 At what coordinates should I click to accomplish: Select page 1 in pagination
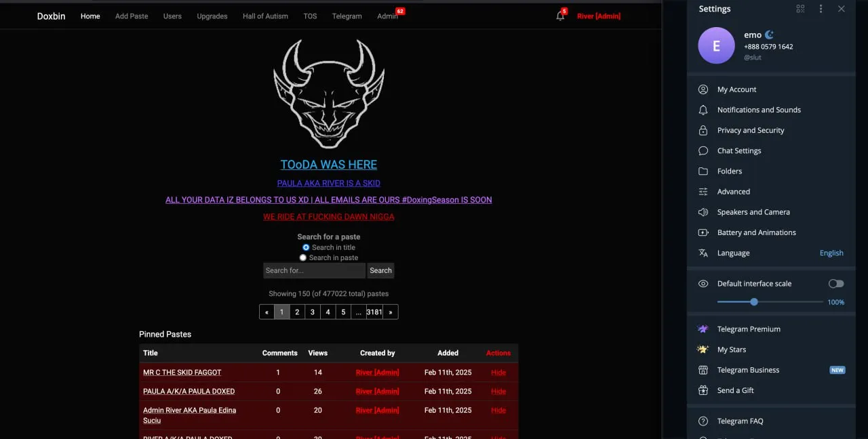point(281,312)
